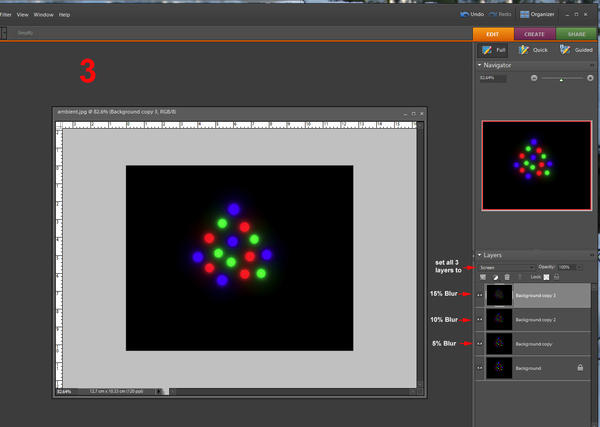Select the Background layer name
Screen dimensions: 600x427
[528, 368]
